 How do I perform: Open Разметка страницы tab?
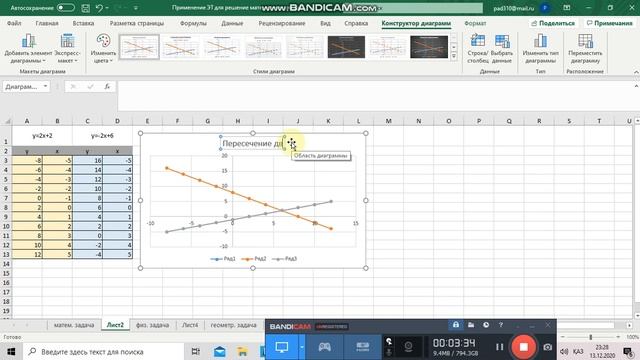(137, 23)
